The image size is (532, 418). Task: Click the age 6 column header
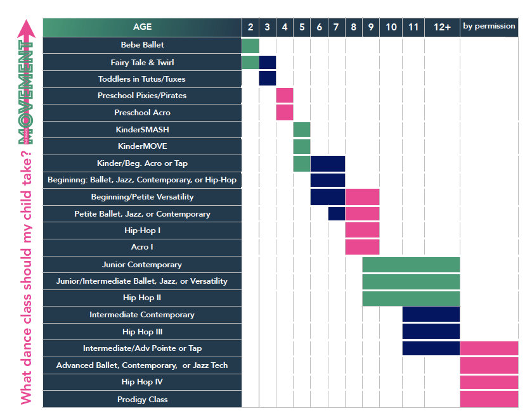(x=320, y=27)
